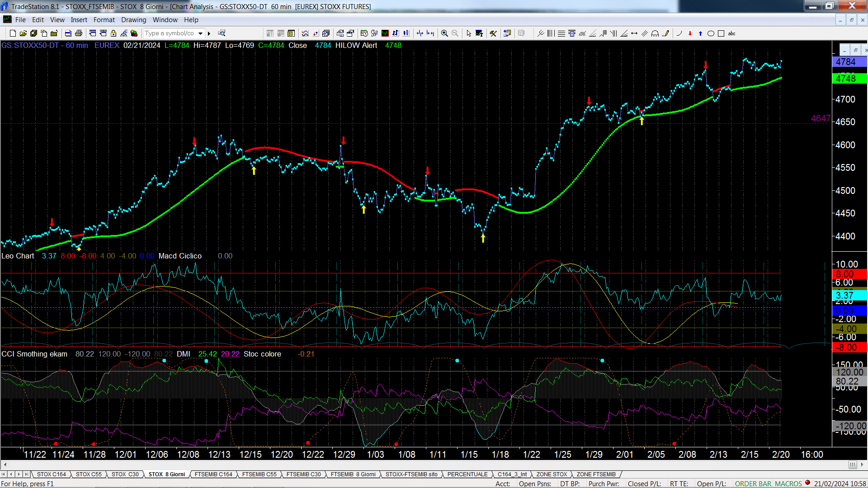The image size is (868, 488).
Task: Click the zoom out magnifier
Action: pos(455,33)
